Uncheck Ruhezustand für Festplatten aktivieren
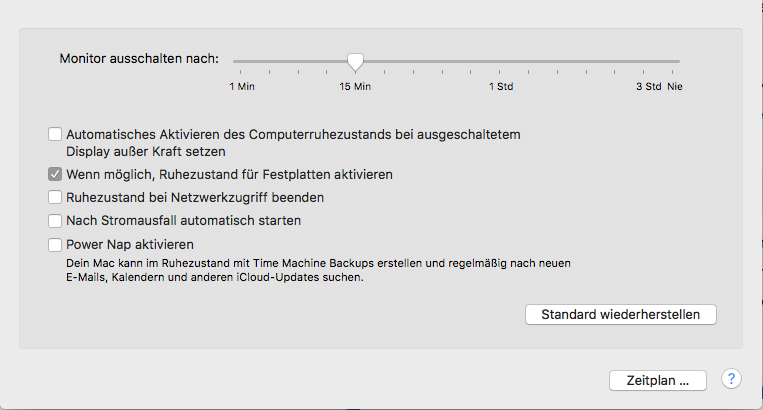The width and height of the screenshot is (763, 410). click(x=55, y=174)
